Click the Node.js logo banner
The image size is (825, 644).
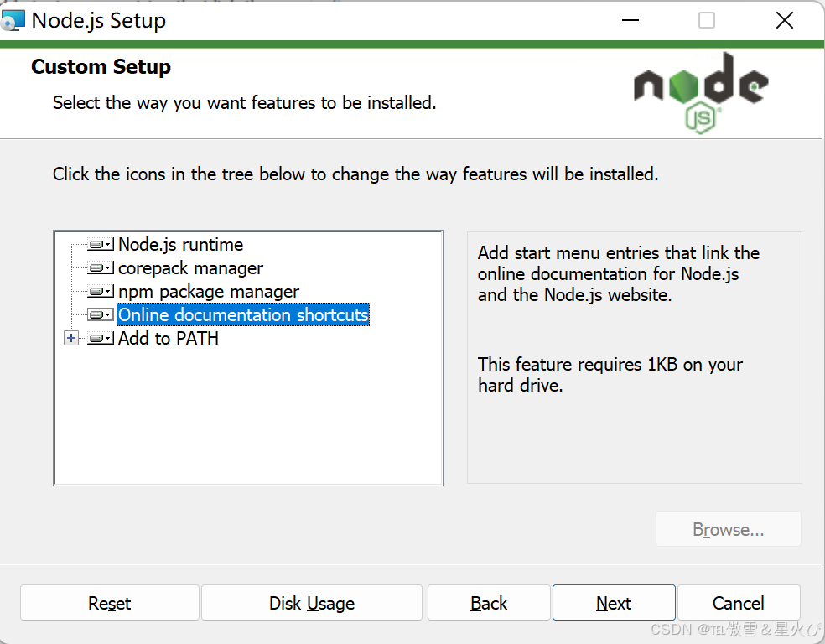pyautogui.click(x=702, y=92)
